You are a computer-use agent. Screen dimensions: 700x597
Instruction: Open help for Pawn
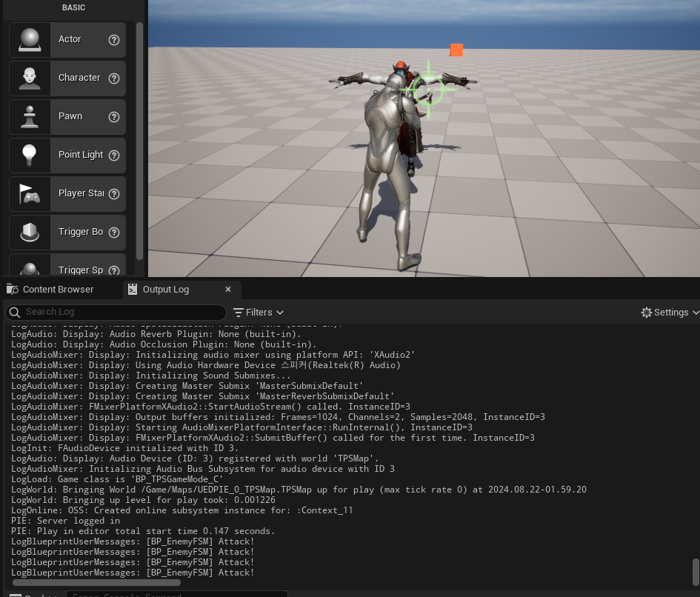click(x=114, y=116)
